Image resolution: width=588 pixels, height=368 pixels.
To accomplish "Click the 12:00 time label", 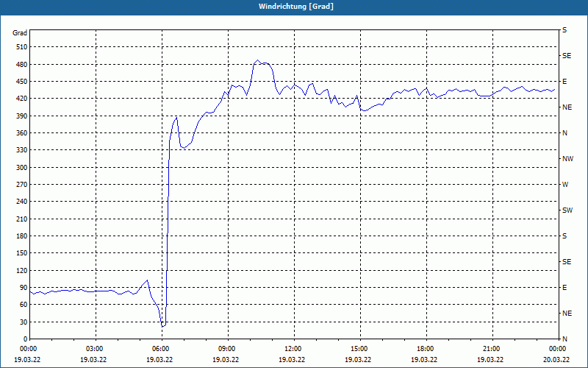I will [x=295, y=349].
